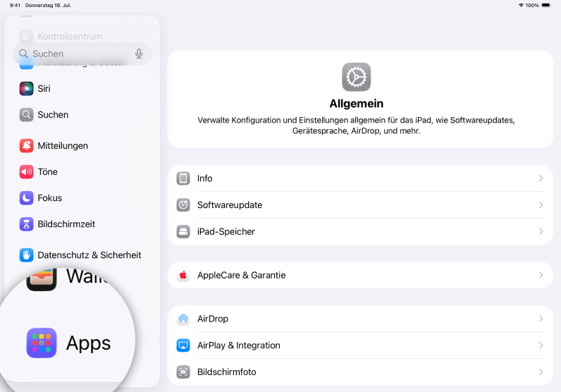Select the Töne speaker icon
561x392 pixels.
coord(26,172)
